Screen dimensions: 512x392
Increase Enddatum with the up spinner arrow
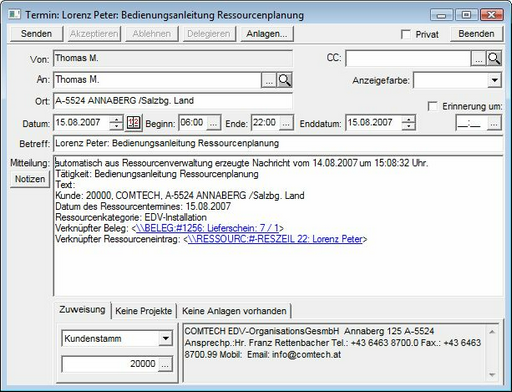click(409, 119)
